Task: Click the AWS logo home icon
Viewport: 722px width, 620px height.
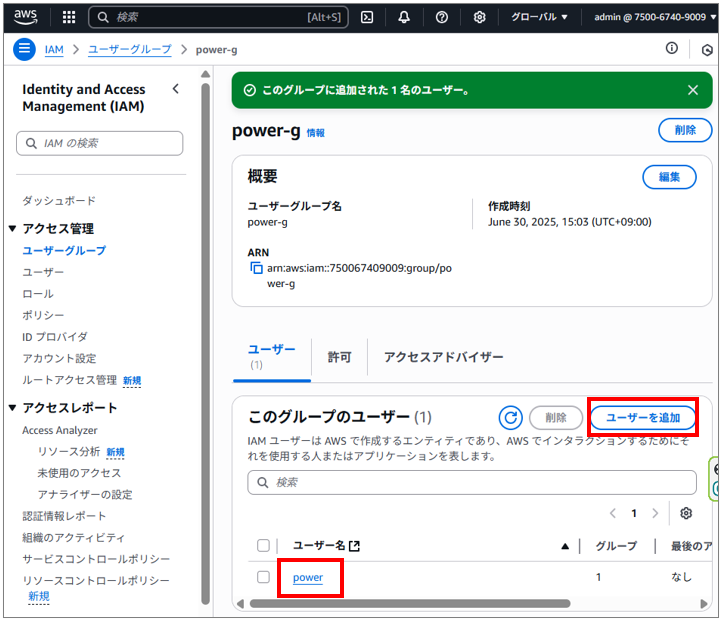Action: [25, 17]
